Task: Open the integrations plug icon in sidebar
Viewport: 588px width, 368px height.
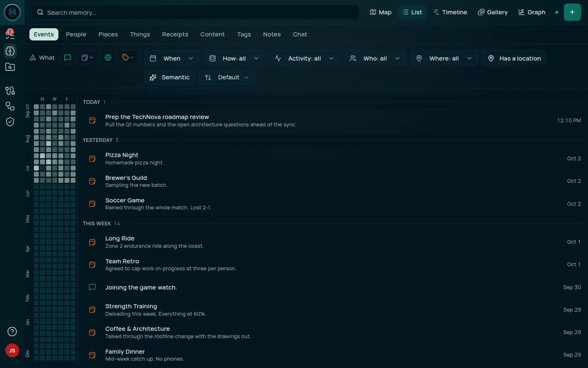Action: click(x=10, y=91)
